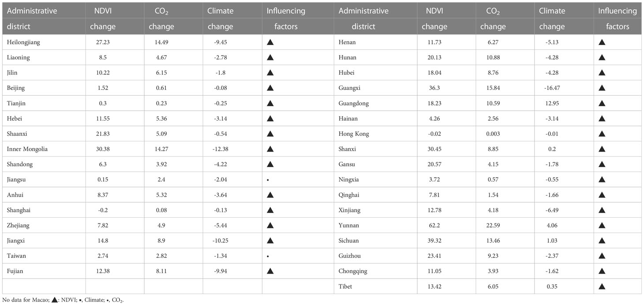644x305 pixels.
Task: Click the triangle icon in Tibet row
Action: (602, 286)
